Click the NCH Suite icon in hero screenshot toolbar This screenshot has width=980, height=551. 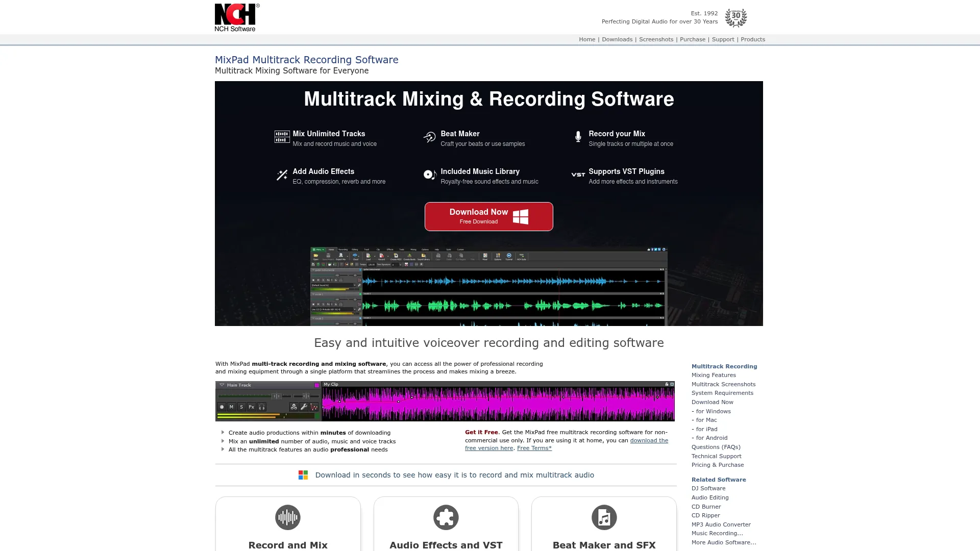click(522, 256)
